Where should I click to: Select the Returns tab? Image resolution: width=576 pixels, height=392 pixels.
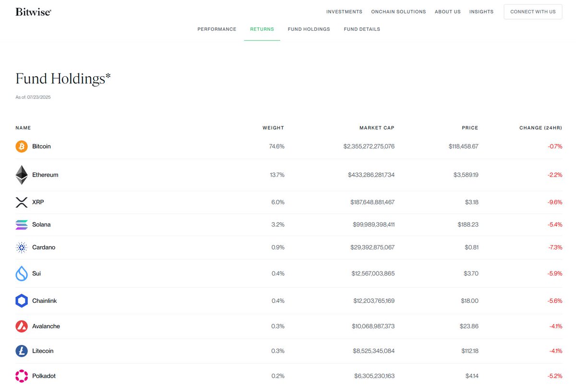(262, 29)
